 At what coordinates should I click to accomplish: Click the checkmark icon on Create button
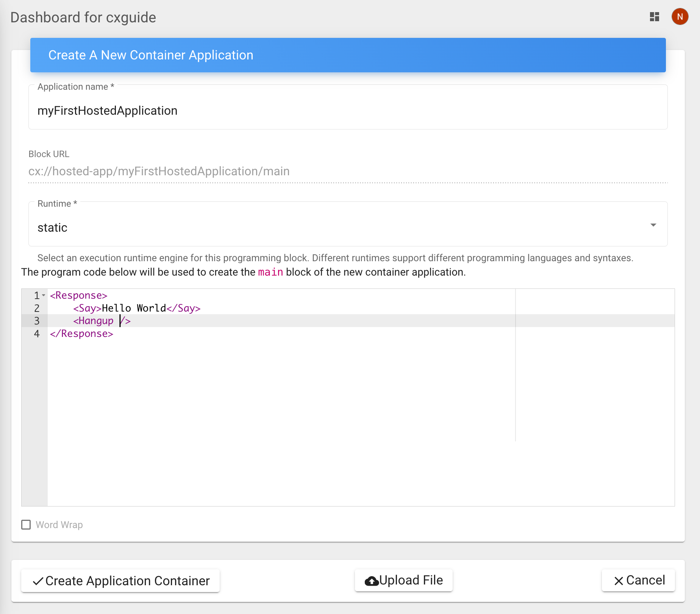pyautogui.click(x=38, y=581)
